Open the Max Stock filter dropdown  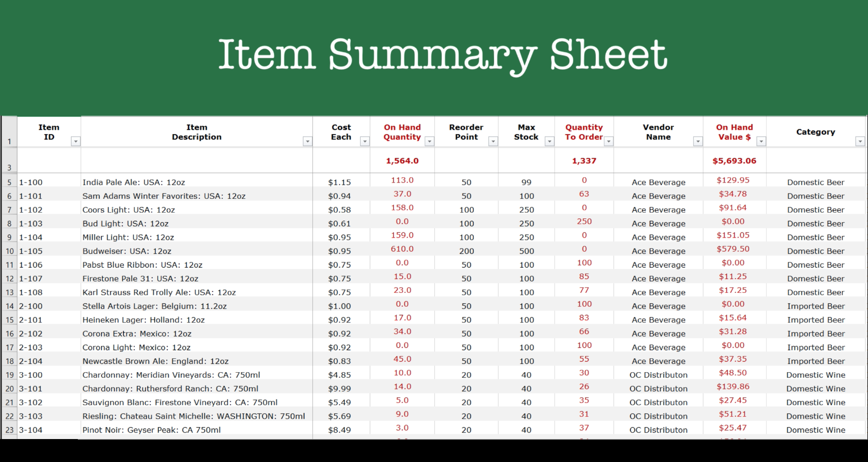549,141
